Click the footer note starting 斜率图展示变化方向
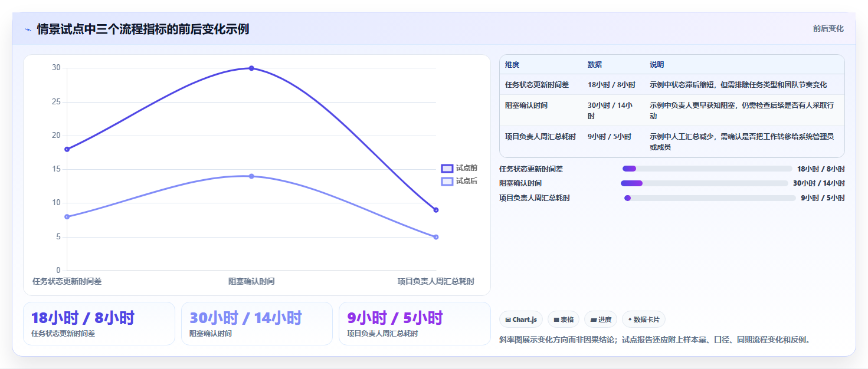Image resolution: width=868 pixels, height=369 pixels. tap(656, 340)
